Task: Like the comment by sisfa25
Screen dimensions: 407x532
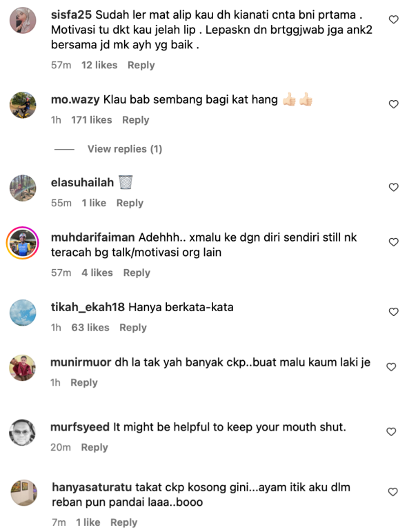Action: tap(393, 20)
